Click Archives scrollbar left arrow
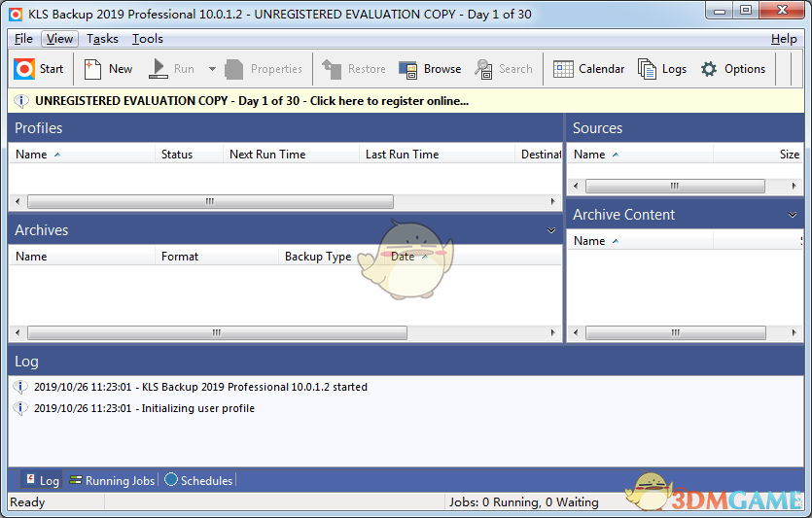This screenshot has height=518, width=812. tap(18, 332)
